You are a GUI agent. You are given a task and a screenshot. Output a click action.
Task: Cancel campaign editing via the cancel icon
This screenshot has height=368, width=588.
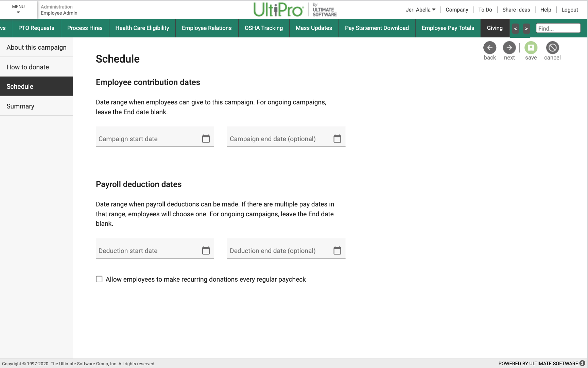point(552,48)
